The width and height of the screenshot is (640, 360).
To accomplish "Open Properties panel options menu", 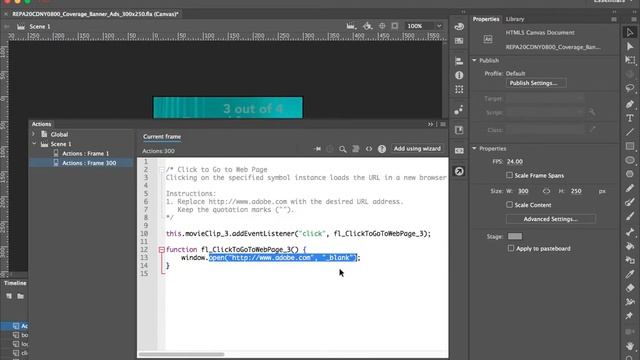I will (614, 19).
